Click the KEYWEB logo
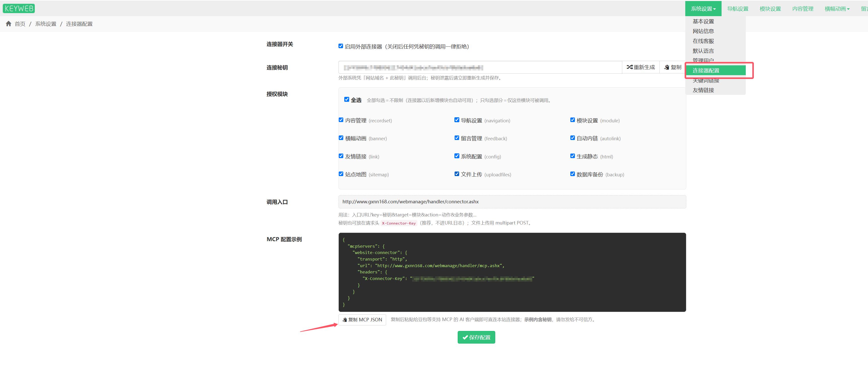Viewport: 868px width, 365px height. 19,8
